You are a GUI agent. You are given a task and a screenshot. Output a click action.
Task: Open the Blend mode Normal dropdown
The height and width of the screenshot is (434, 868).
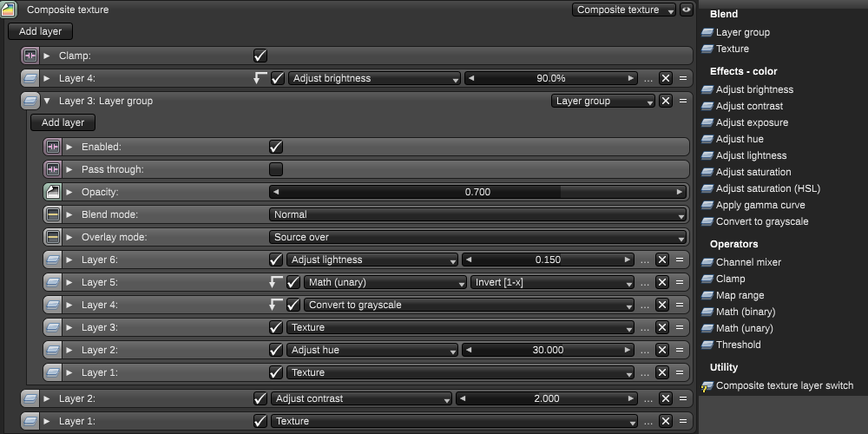477,214
